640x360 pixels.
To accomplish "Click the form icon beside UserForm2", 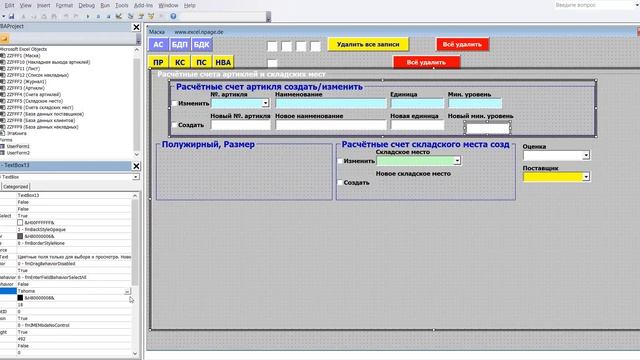I will 3,153.
